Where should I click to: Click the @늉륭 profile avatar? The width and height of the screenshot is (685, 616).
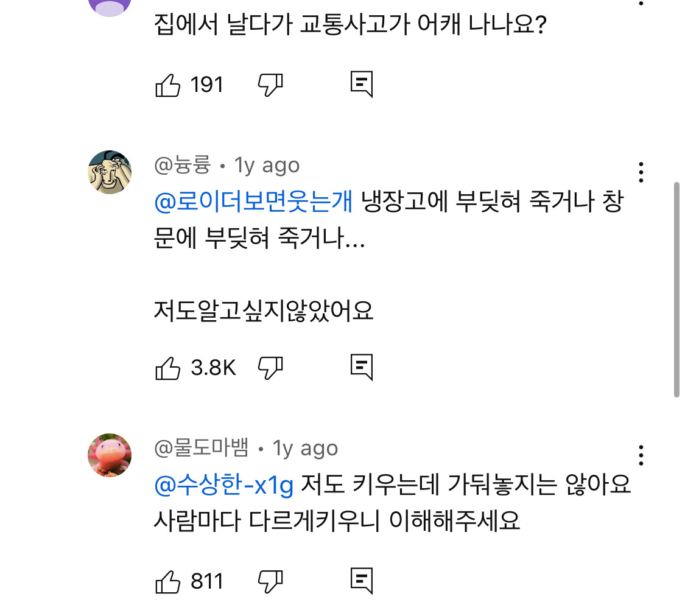tap(110, 172)
